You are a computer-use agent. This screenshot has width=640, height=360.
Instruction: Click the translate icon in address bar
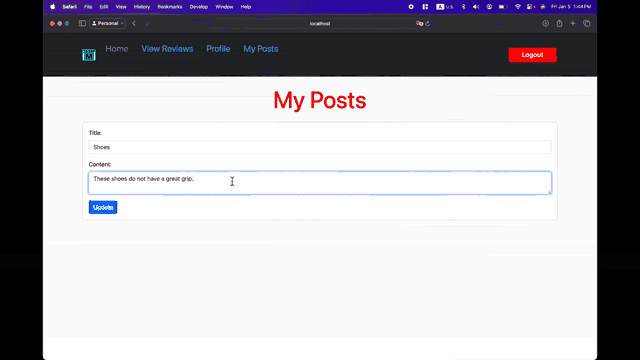tap(419, 24)
